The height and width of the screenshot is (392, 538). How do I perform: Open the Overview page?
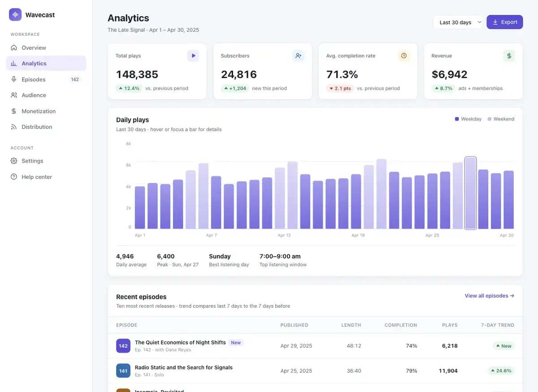46,47
